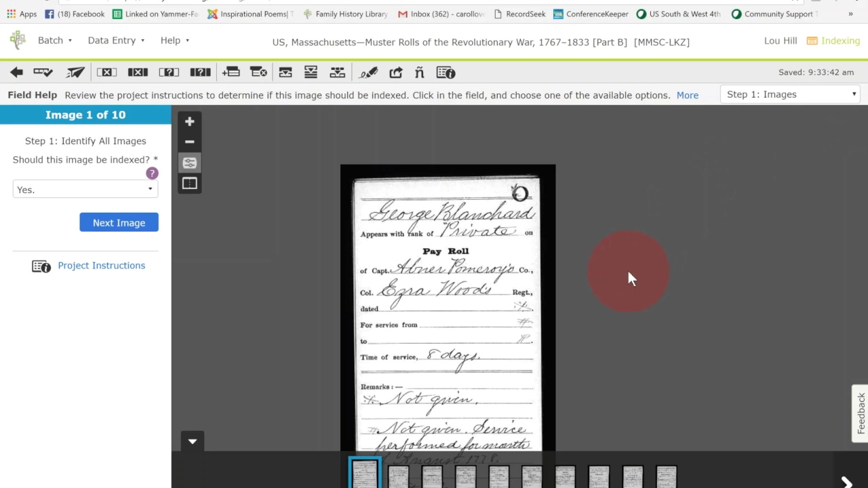Select the fifth image thumbnail
The image size is (868, 488).
pos(498,476)
